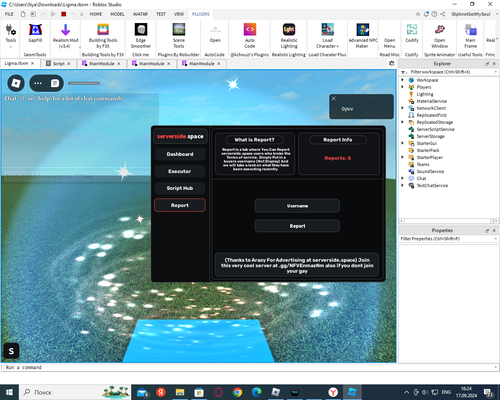Switch to the VIEW ribbon tab
This screenshot has height=400, width=500.
pyautogui.click(x=179, y=14)
